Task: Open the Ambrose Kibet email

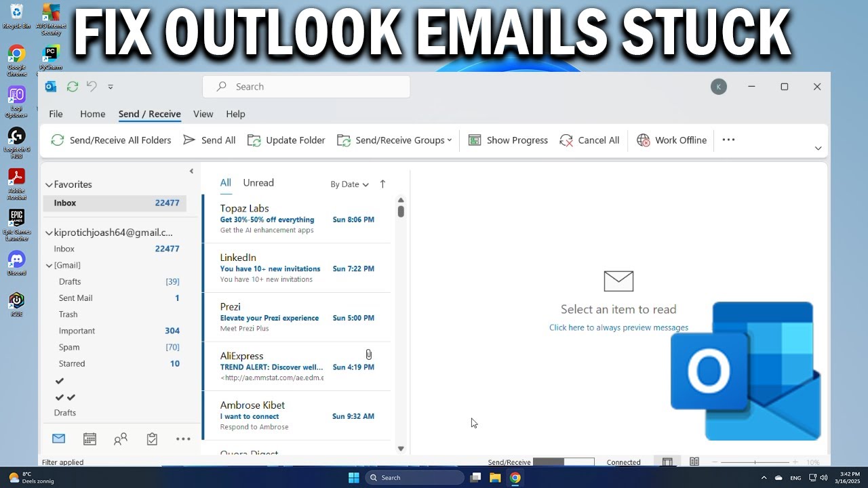Action: (x=297, y=415)
